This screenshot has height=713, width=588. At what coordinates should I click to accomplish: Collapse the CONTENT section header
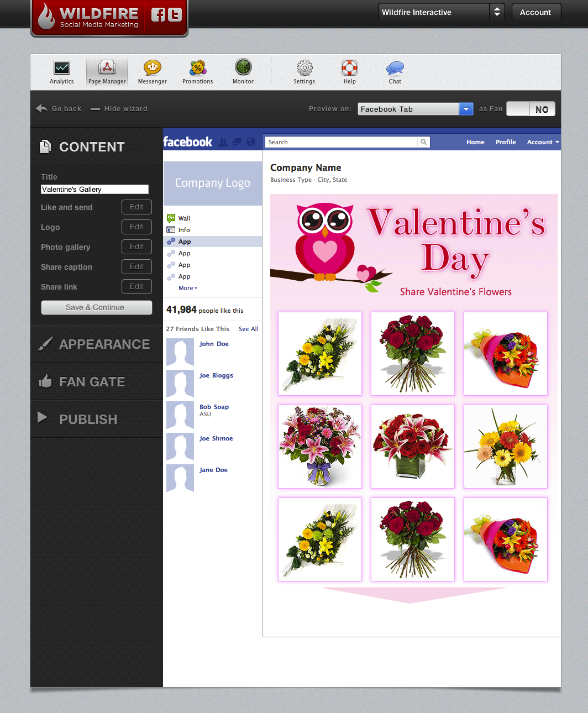[x=97, y=146]
